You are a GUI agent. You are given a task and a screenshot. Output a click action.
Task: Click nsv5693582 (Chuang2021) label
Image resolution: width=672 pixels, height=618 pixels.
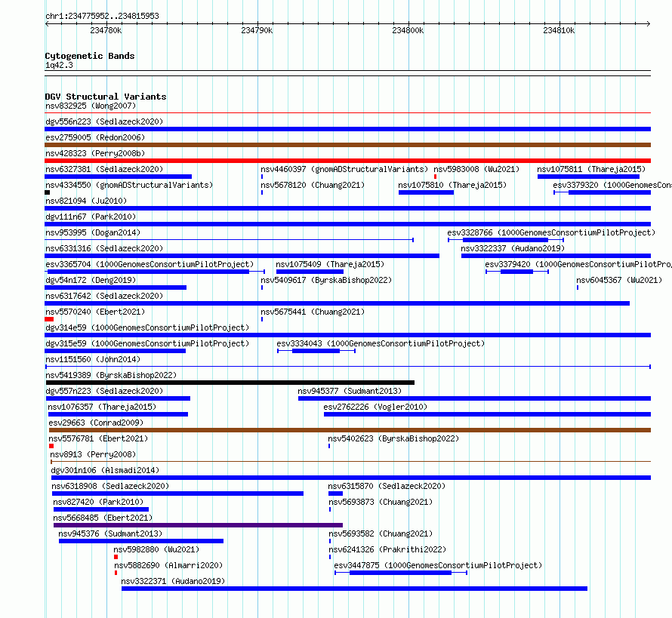tap(381, 533)
